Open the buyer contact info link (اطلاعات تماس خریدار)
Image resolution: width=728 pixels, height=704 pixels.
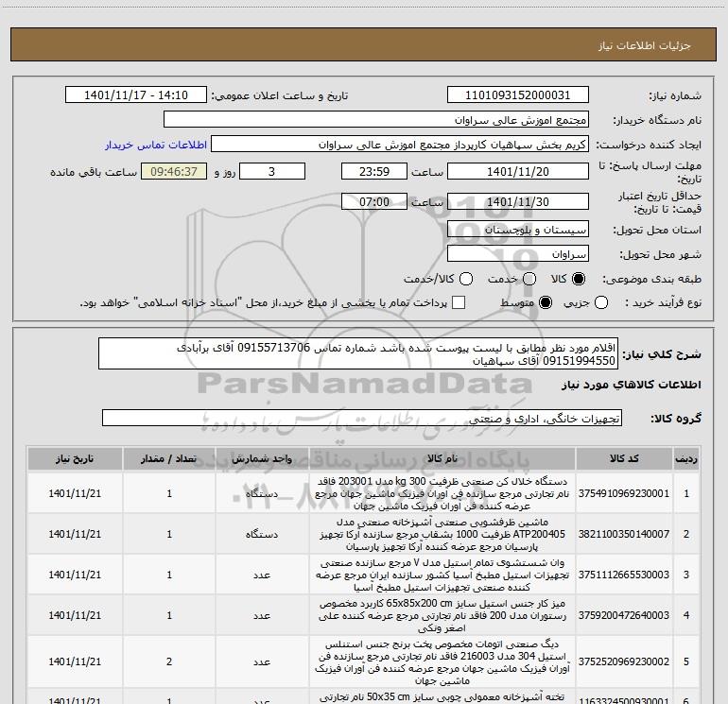pos(156,145)
